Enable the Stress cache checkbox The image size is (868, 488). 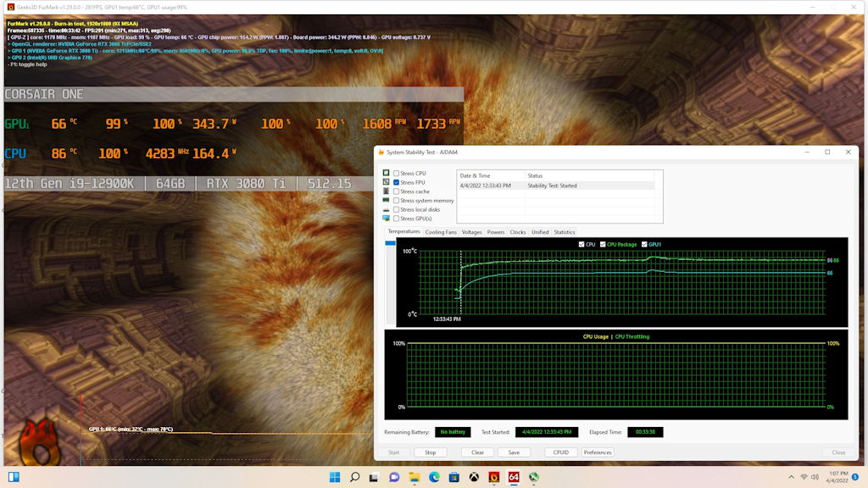coord(397,191)
